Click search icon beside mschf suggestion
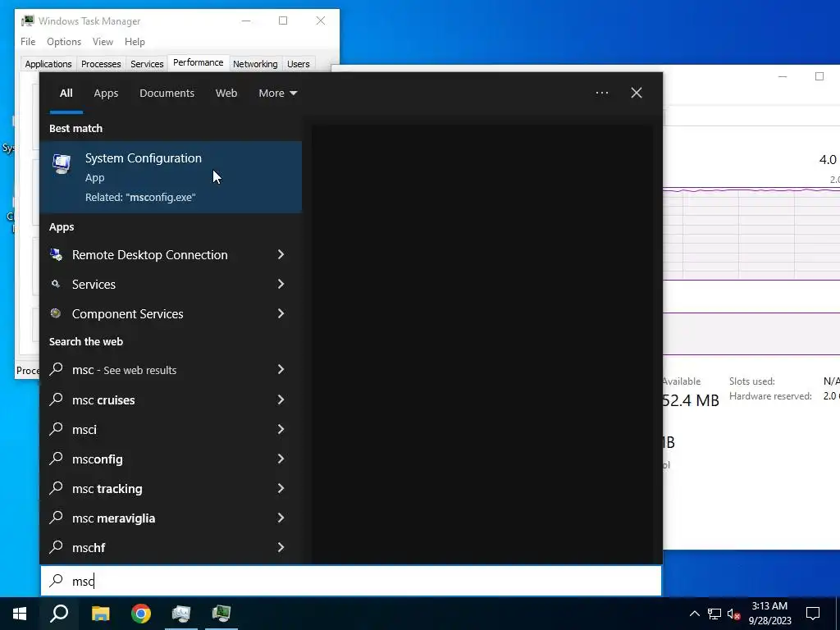 [x=57, y=546]
